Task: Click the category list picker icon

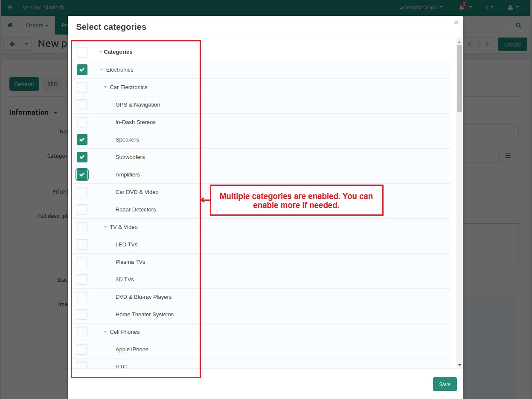Action: click(508, 156)
